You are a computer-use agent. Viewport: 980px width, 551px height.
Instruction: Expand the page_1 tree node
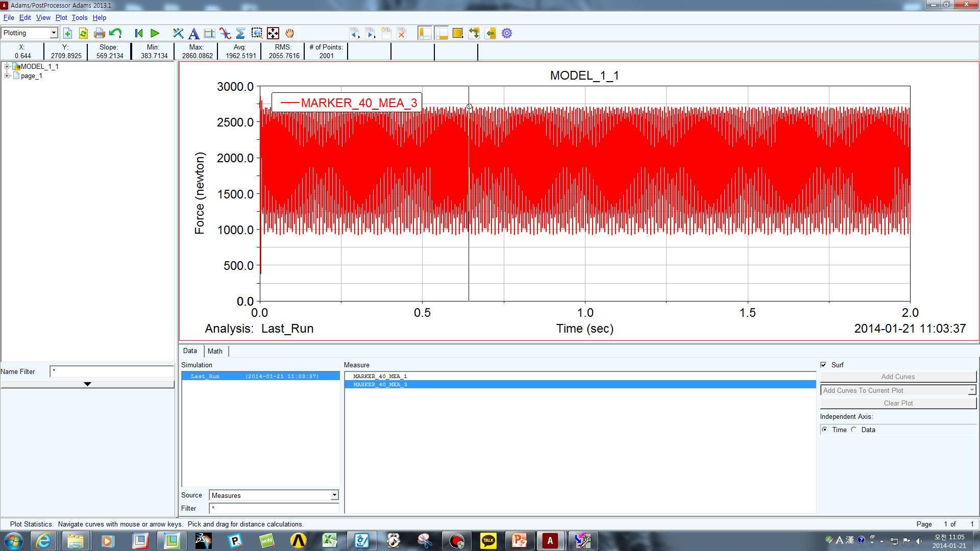point(7,76)
